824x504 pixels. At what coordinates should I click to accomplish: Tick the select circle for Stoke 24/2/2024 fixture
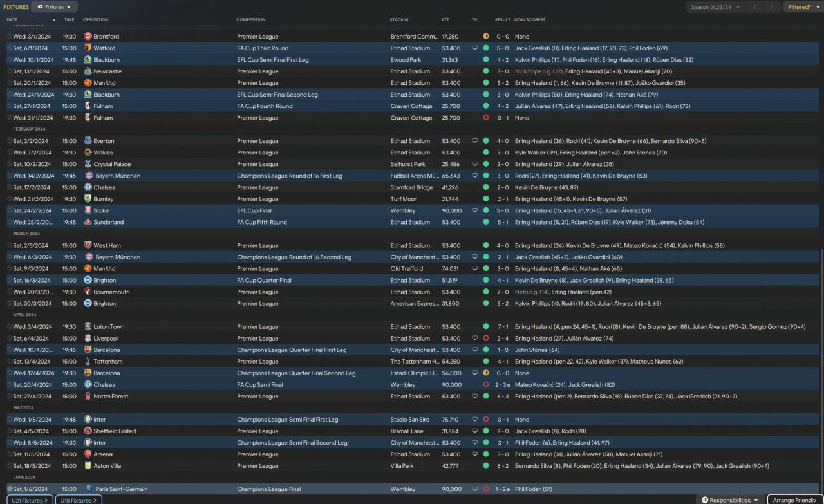point(10,210)
